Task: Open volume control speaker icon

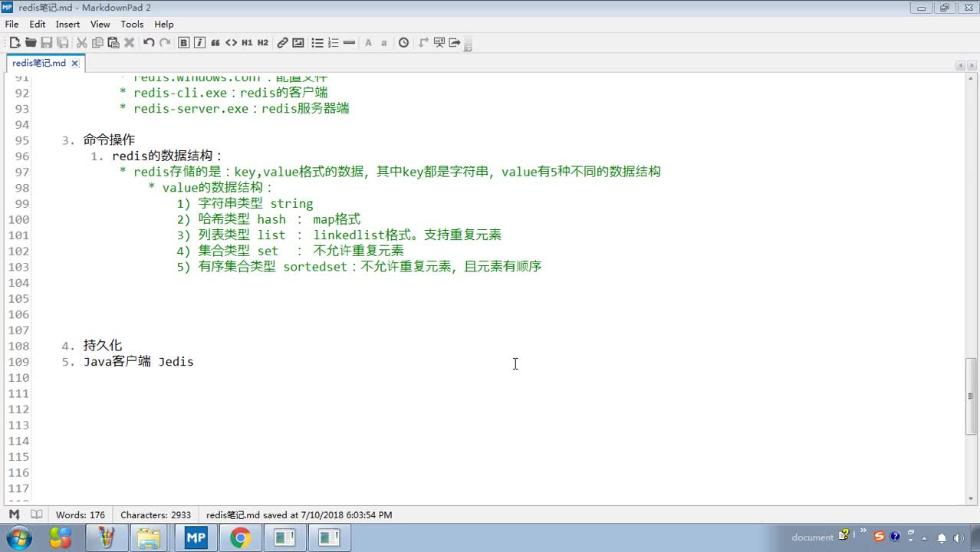Action: (x=959, y=537)
